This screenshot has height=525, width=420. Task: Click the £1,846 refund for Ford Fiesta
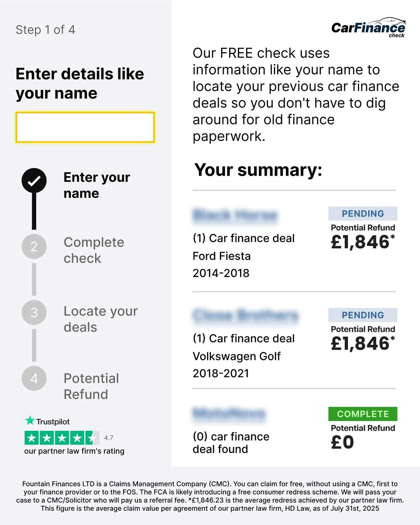click(x=363, y=242)
